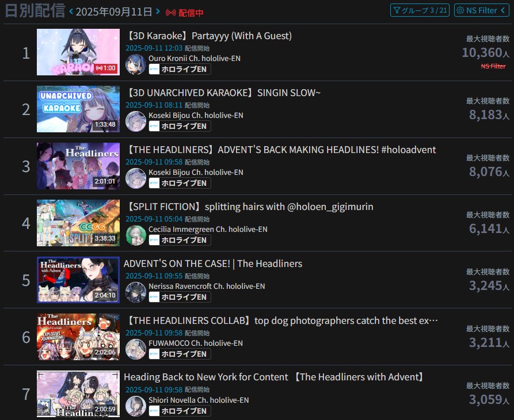This screenshot has width=514, height=420.
Task: Open Ouro Kronii Ch. hololive-EN channel name
Action: [195, 58]
